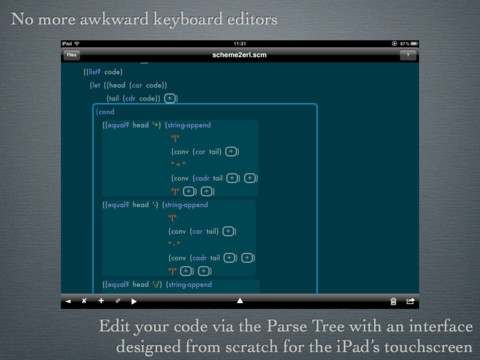Tap the clipboard icon beside the share icon
This screenshot has width=480, height=360.
393,302
